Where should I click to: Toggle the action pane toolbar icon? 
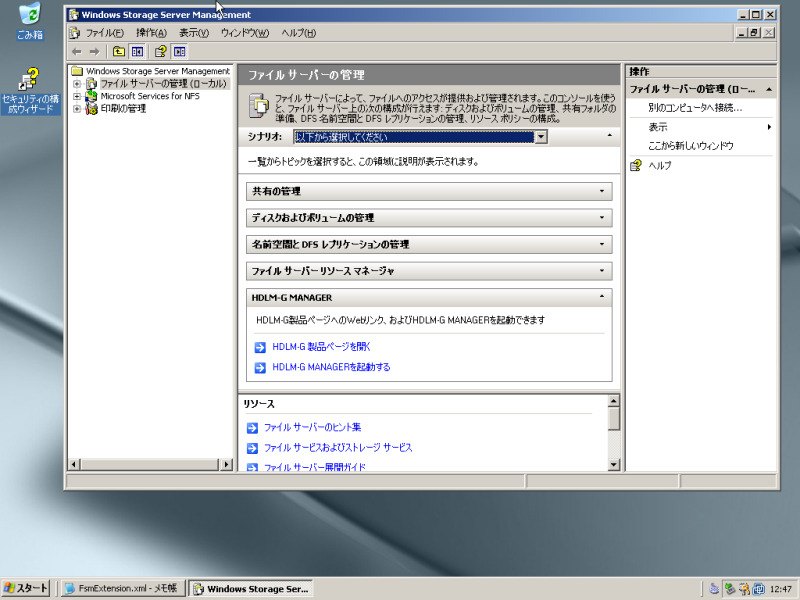tap(179, 51)
